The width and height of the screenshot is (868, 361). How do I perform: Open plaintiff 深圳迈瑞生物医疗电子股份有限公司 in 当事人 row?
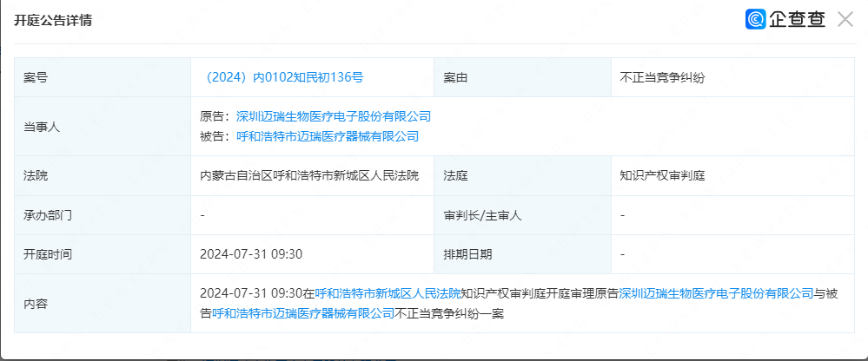pyautogui.click(x=334, y=116)
